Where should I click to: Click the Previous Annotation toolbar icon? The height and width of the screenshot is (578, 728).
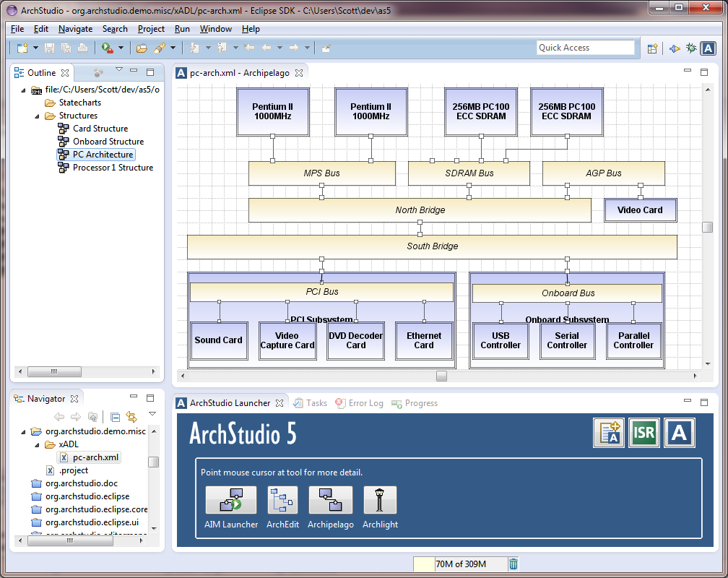(222, 48)
